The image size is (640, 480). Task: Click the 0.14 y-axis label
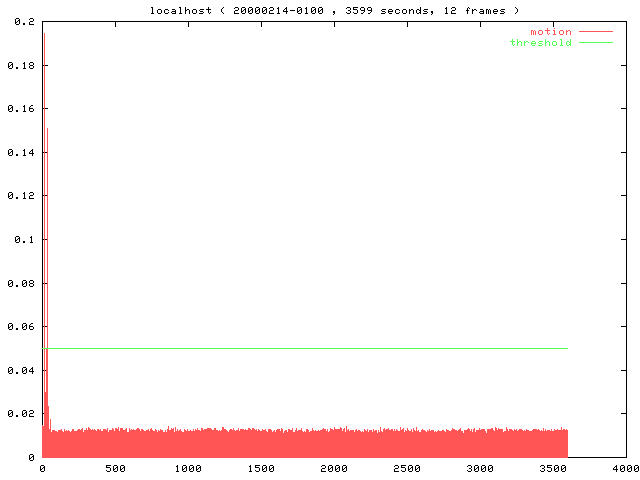21,152
